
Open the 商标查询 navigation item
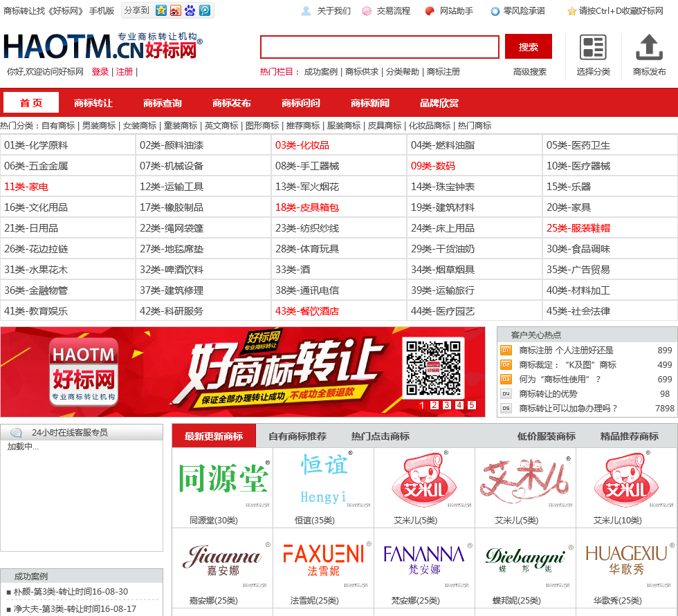pyautogui.click(x=163, y=103)
